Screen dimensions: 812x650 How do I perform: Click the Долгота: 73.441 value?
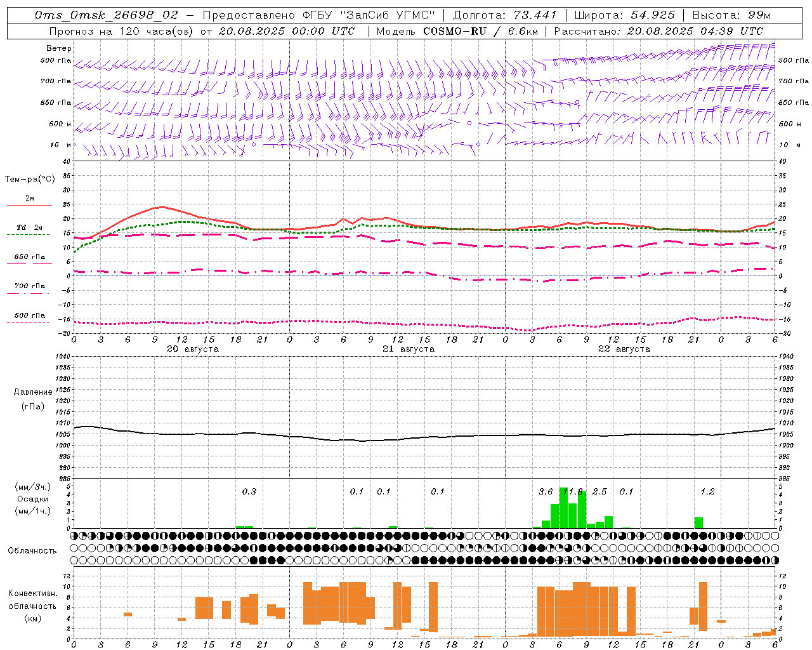505,15
